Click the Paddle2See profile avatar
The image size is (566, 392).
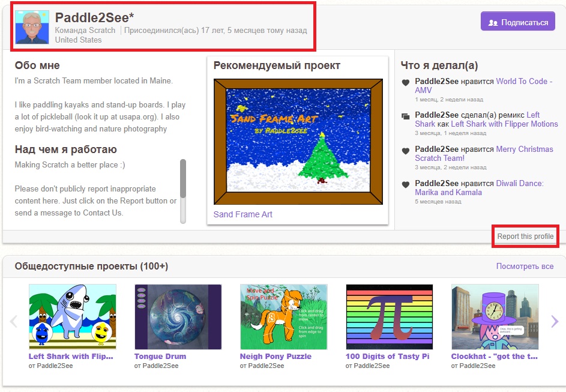pyautogui.click(x=32, y=27)
